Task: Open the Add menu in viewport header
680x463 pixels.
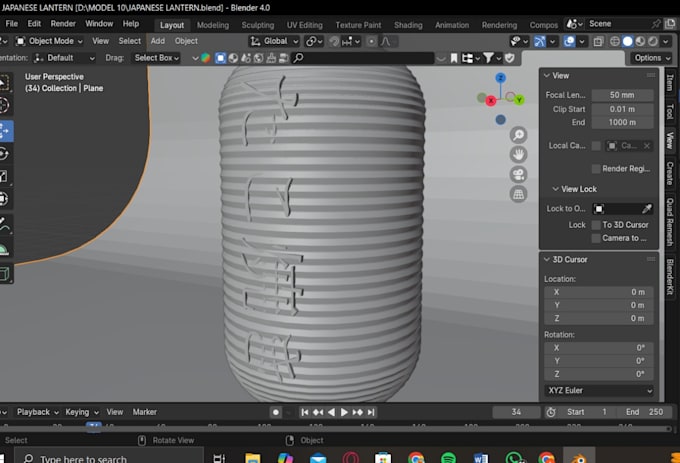Action: 158,41
